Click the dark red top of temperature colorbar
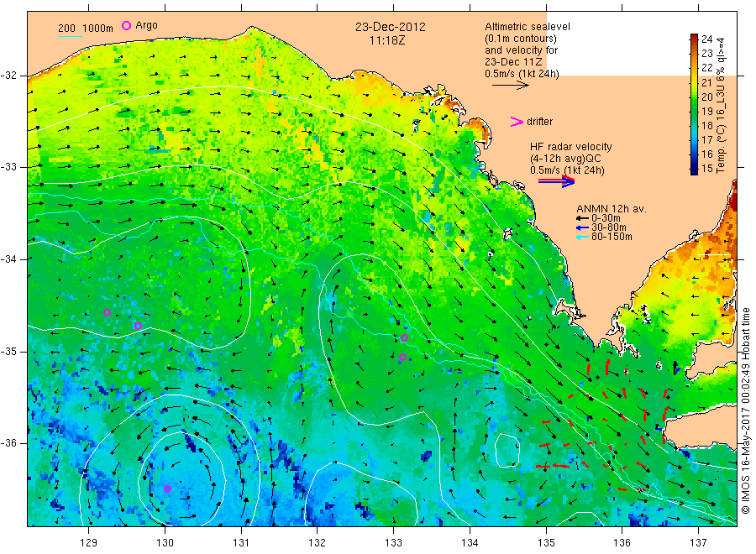This screenshot has width=756, height=554. 694,39
